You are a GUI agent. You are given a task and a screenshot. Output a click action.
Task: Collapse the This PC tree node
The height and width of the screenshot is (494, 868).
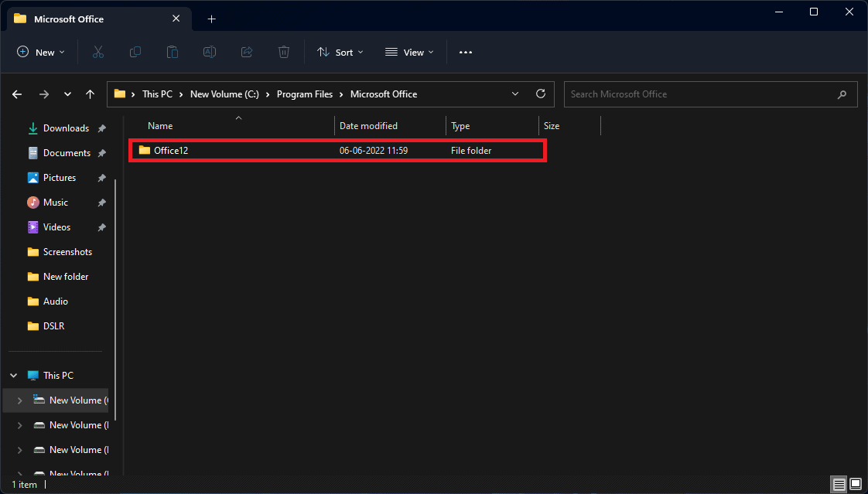(x=13, y=375)
